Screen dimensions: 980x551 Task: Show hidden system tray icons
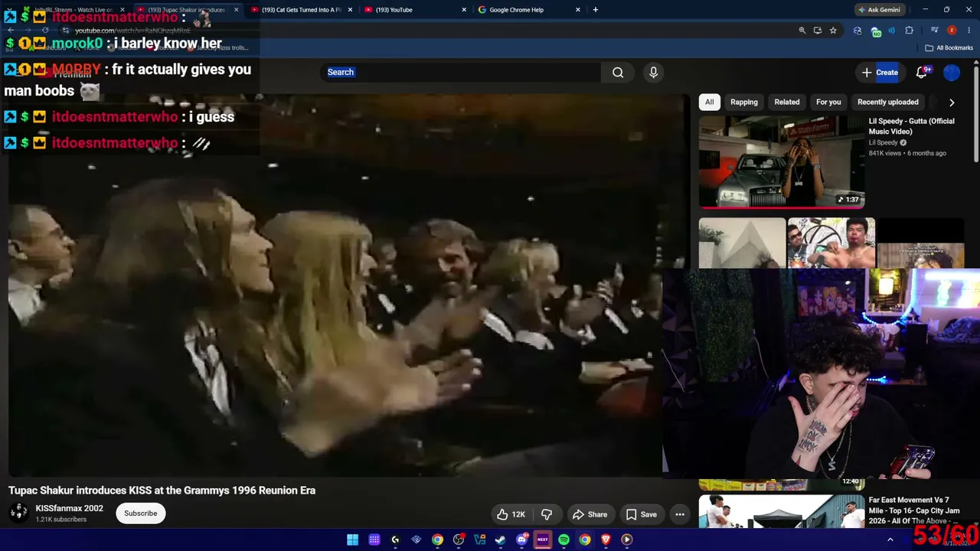click(x=890, y=540)
